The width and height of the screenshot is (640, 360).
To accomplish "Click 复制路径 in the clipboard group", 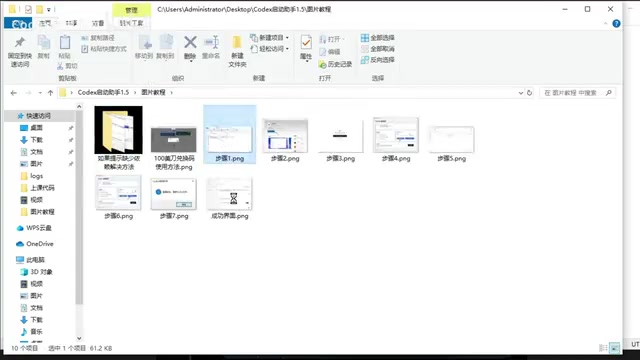I will click(x=98, y=38).
